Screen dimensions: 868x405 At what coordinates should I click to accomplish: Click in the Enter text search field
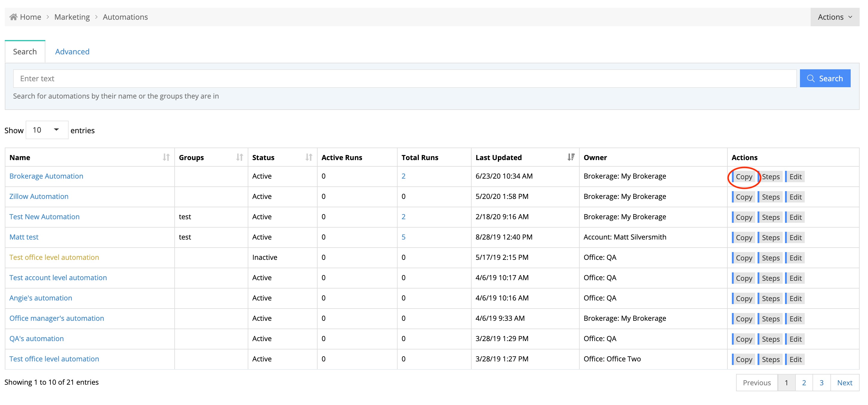pyautogui.click(x=404, y=79)
